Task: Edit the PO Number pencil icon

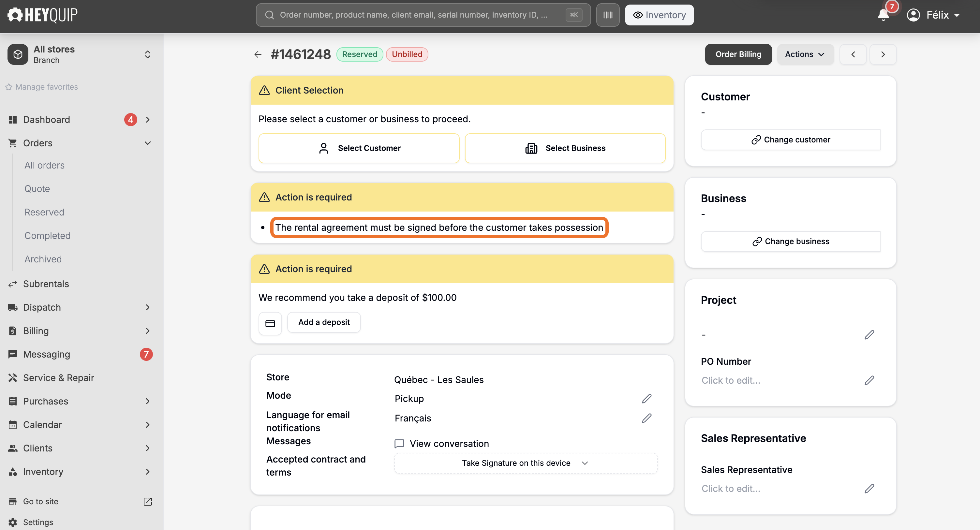Action: point(869,380)
